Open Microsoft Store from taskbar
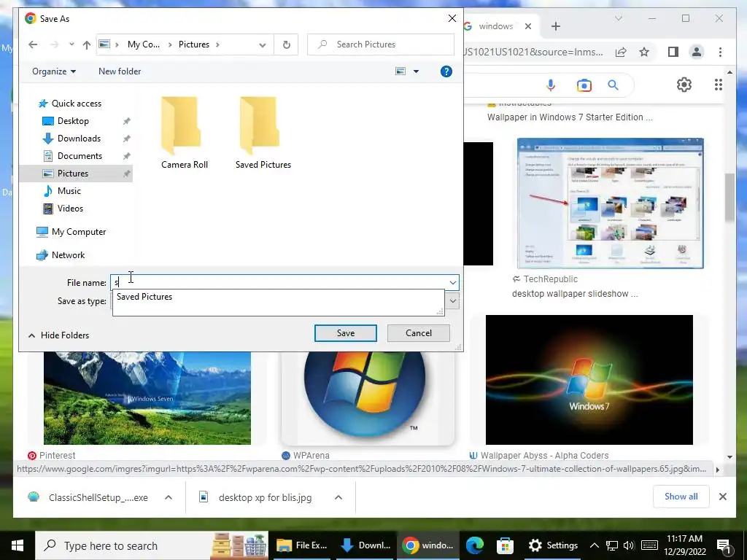This screenshot has height=560, width=747. (505, 545)
